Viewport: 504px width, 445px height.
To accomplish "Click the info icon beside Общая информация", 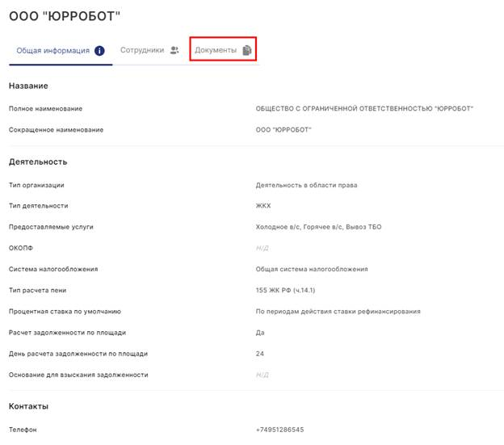I will (100, 50).
